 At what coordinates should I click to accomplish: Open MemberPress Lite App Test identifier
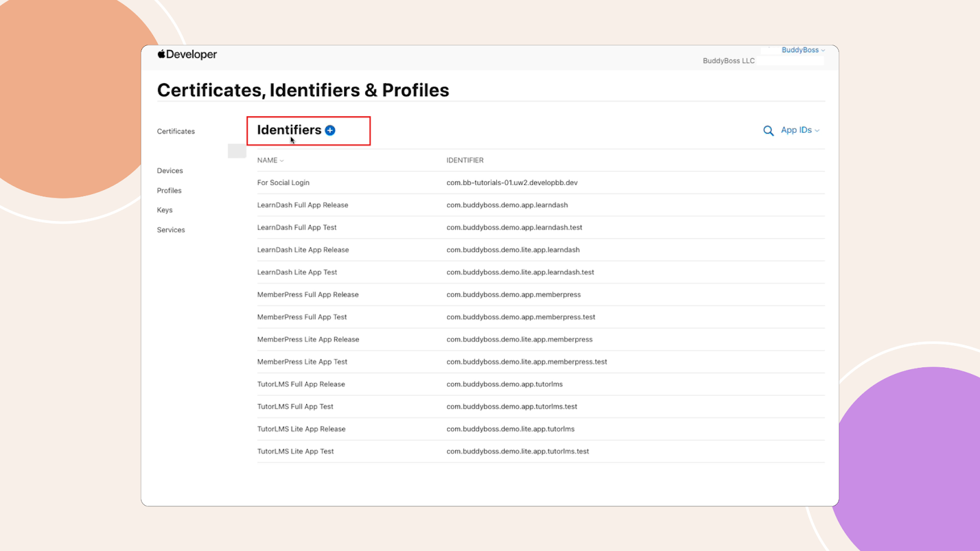coord(303,362)
